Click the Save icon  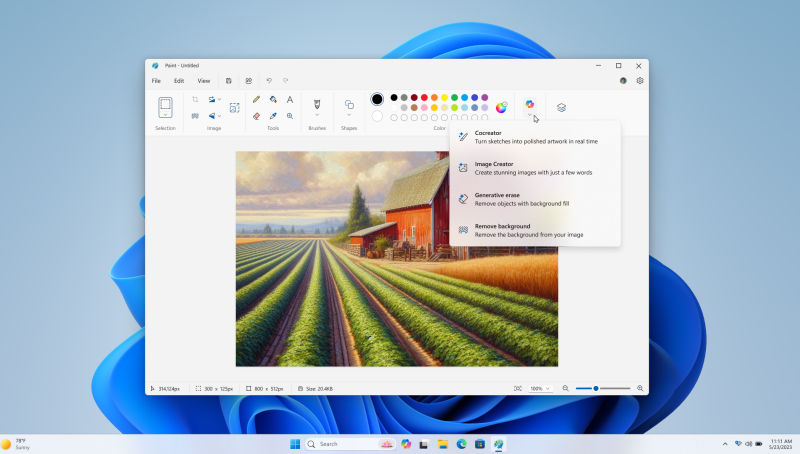coord(229,80)
